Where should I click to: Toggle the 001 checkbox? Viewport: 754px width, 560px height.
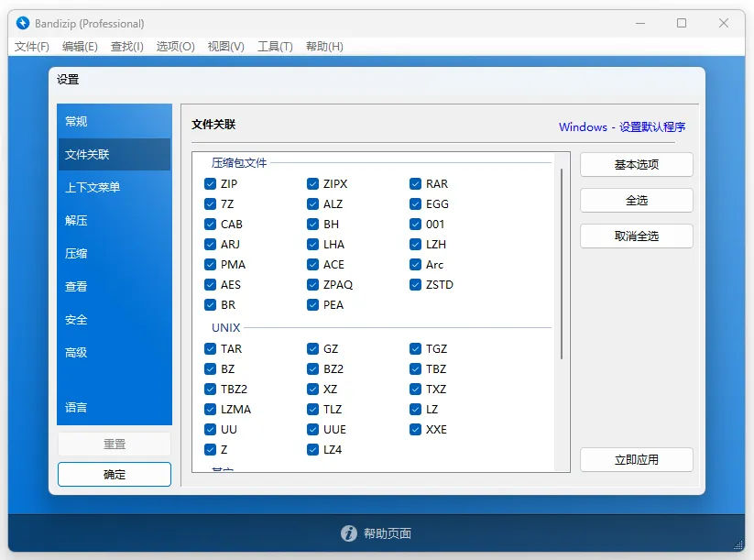[415, 225]
